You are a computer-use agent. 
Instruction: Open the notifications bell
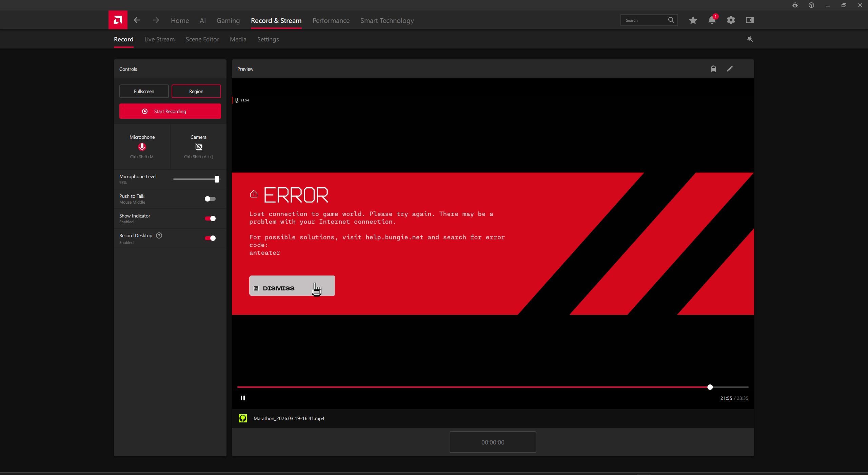[712, 20]
